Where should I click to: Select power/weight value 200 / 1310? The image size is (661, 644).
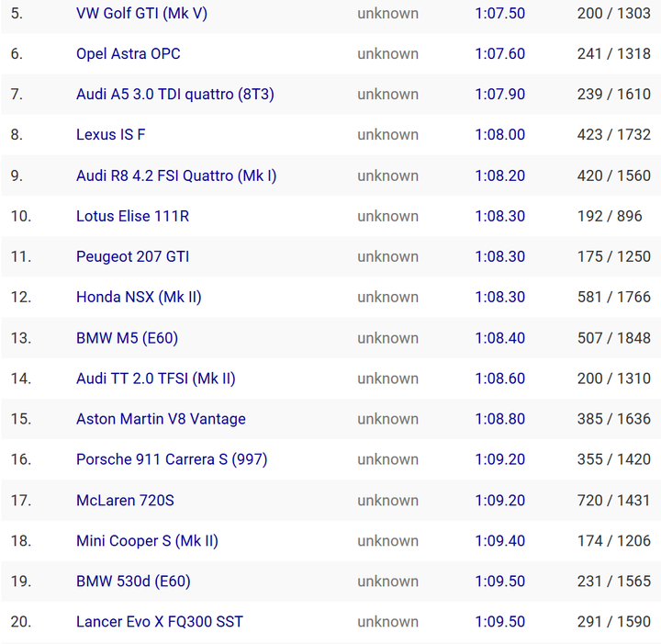click(614, 378)
